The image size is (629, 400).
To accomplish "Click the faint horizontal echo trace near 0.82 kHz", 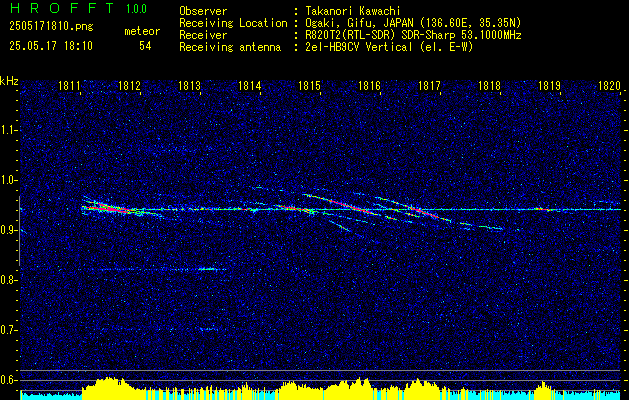I will [162, 269].
